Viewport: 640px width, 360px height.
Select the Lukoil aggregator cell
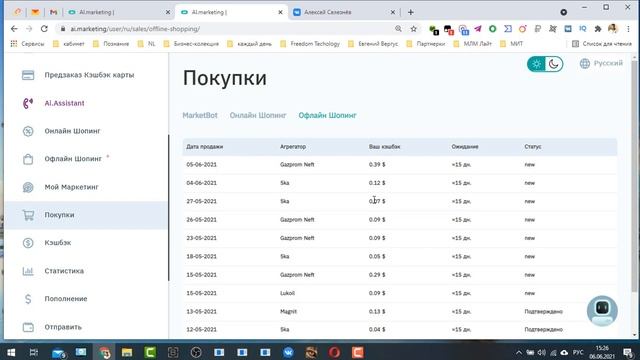[287, 293]
